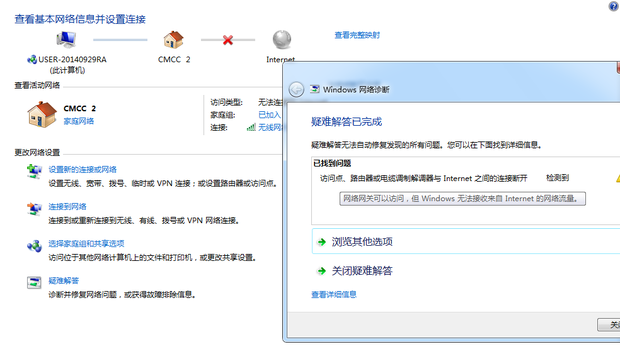Viewport: 620px width, 364px height.
Task: Click the back arrow in Windows 网络诊断 dialog
Action: point(296,89)
